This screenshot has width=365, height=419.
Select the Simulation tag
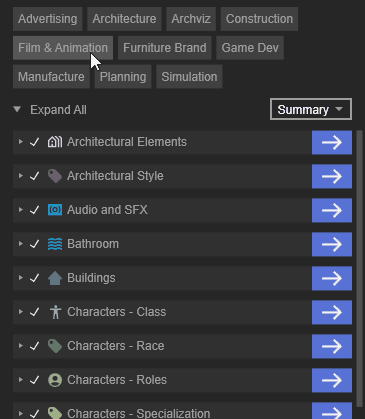tap(189, 77)
